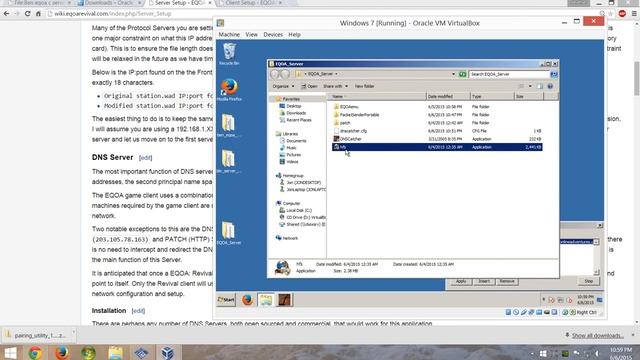Open Desktop in the navigation pane
The width and height of the screenshot is (640, 360).
pyautogui.click(x=293, y=106)
